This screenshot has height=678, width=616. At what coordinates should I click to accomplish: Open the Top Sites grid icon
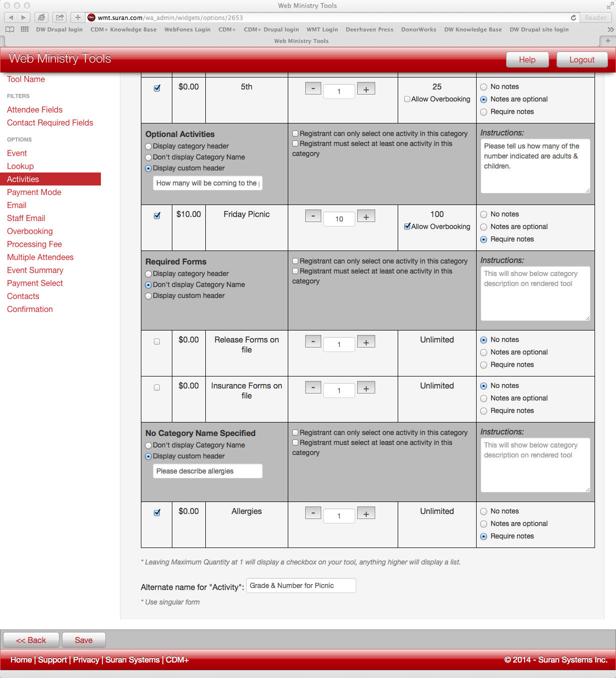pyautogui.click(x=24, y=29)
